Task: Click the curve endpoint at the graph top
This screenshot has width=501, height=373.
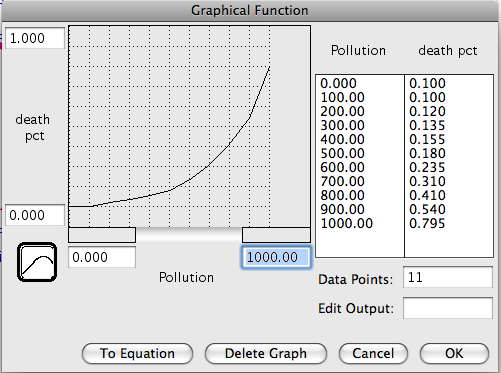Action: pyautogui.click(x=270, y=67)
